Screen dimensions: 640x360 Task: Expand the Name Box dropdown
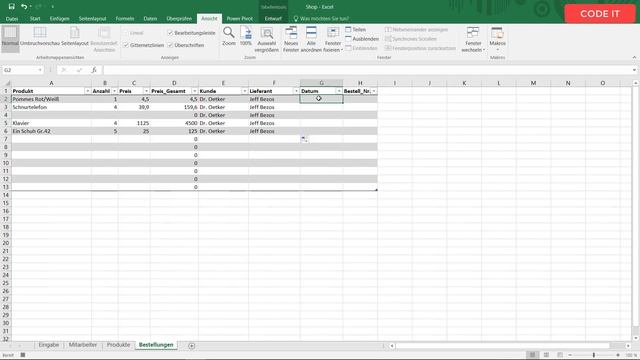(x=40, y=70)
